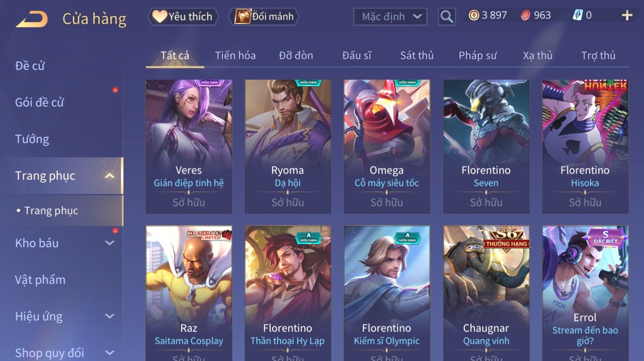
Task: Click the blue voucher currency icon
Action: 578,15
